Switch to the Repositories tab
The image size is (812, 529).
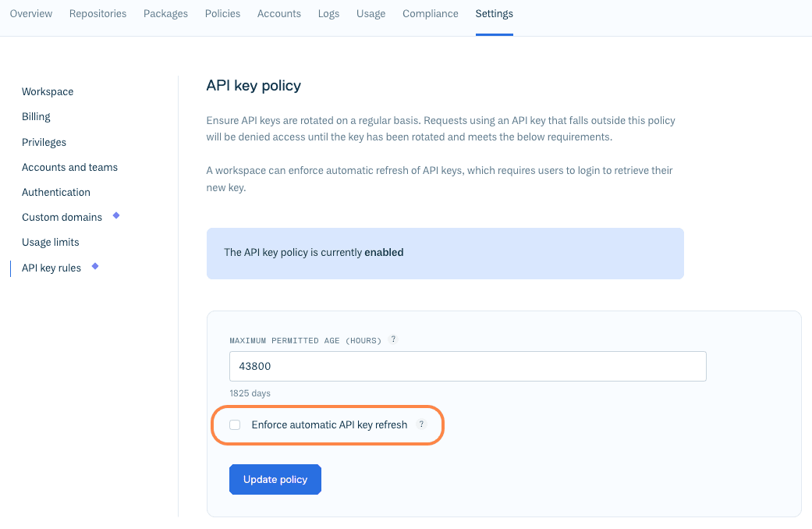[98, 13]
